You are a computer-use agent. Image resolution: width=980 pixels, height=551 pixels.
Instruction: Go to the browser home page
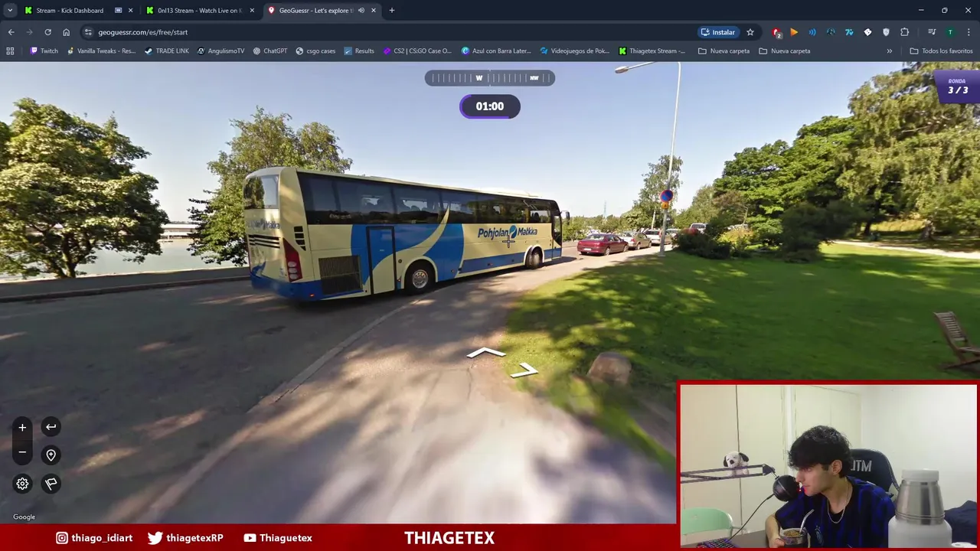(66, 32)
